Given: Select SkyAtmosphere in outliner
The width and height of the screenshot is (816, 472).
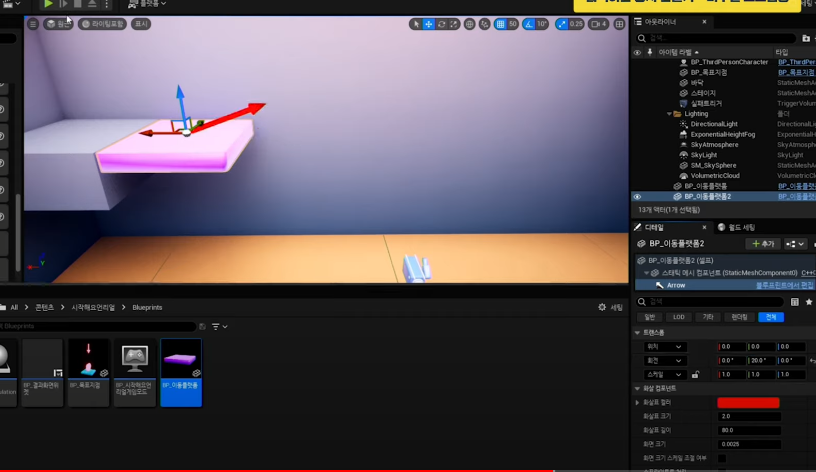Looking at the screenshot, I should pyautogui.click(x=714, y=145).
